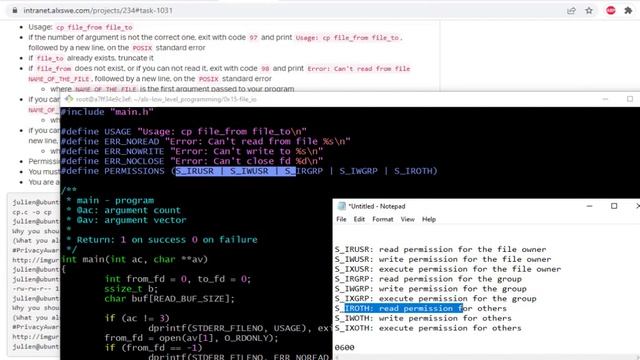Click the "from_fd = open(av[1], O_RDONLY);" line
Screen dimensions: 640x360
coord(191,338)
